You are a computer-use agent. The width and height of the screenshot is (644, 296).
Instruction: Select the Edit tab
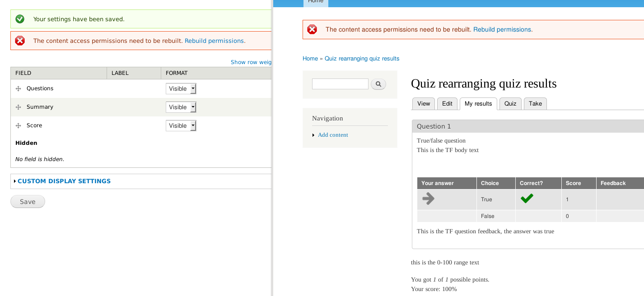coord(447,103)
